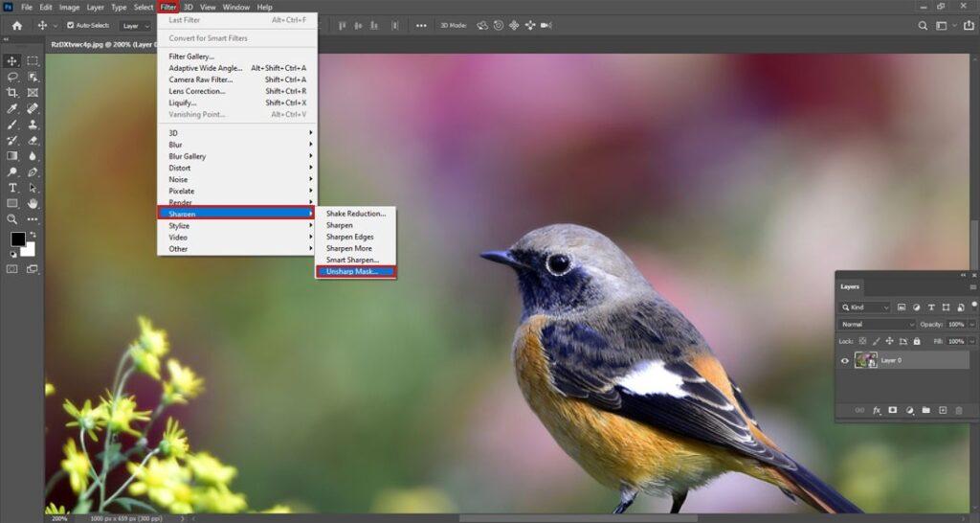The height and width of the screenshot is (523, 980).
Task: Click the Add layer style fx icon
Action: point(877,410)
